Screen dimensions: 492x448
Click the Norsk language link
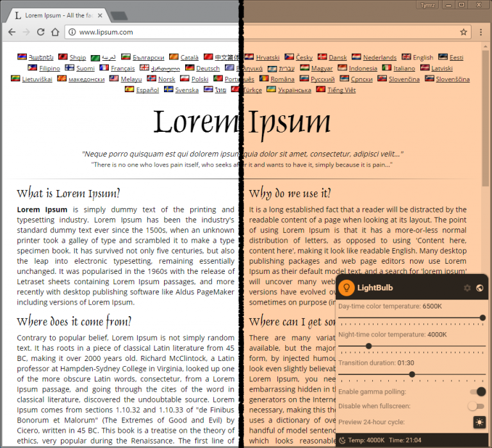167,79
